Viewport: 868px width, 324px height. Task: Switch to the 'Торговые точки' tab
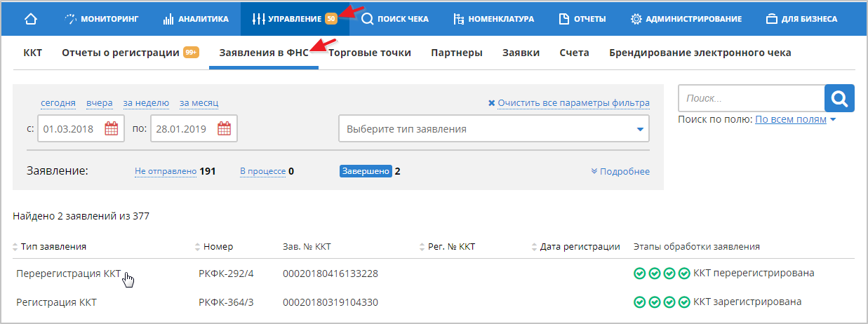[x=370, y=53]
